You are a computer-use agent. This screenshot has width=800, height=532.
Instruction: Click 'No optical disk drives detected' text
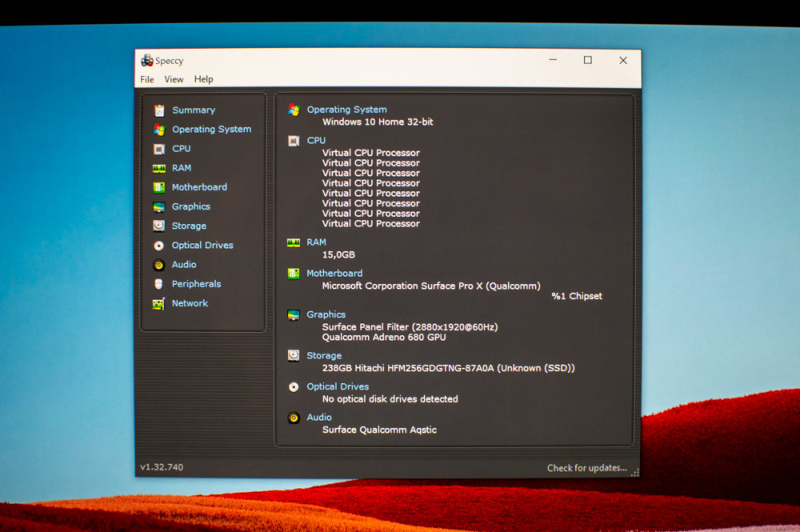click(x=390, y=399)
